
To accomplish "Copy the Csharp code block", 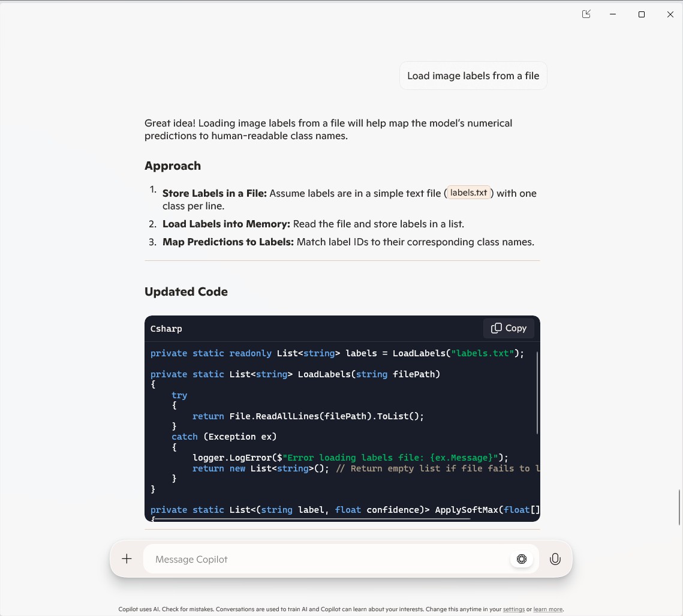I will pyautogui.click(x=509, y=328).
